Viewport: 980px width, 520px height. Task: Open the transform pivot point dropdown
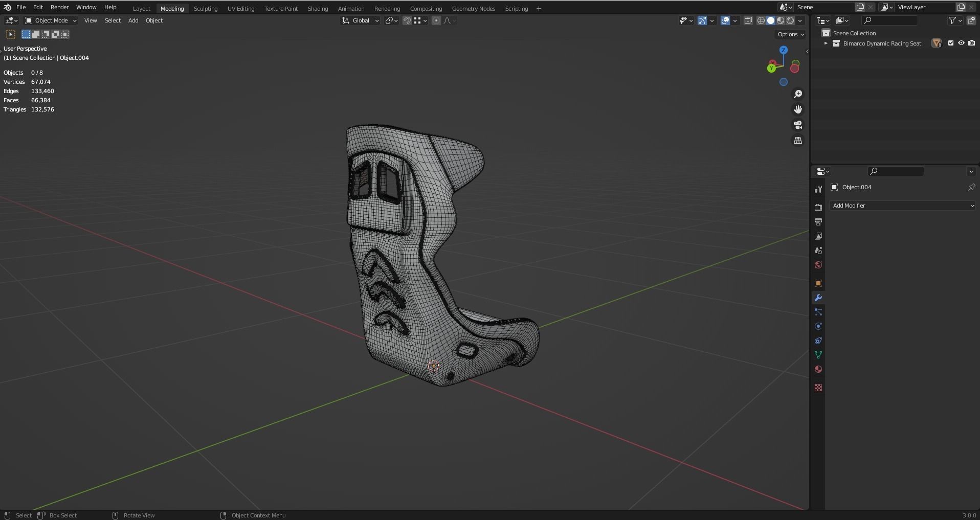(392, 20)
